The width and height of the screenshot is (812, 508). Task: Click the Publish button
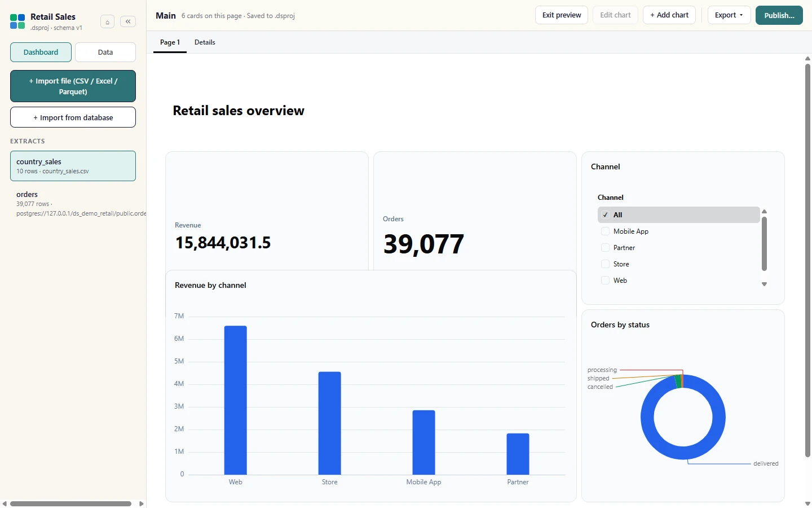click(779, 15)
